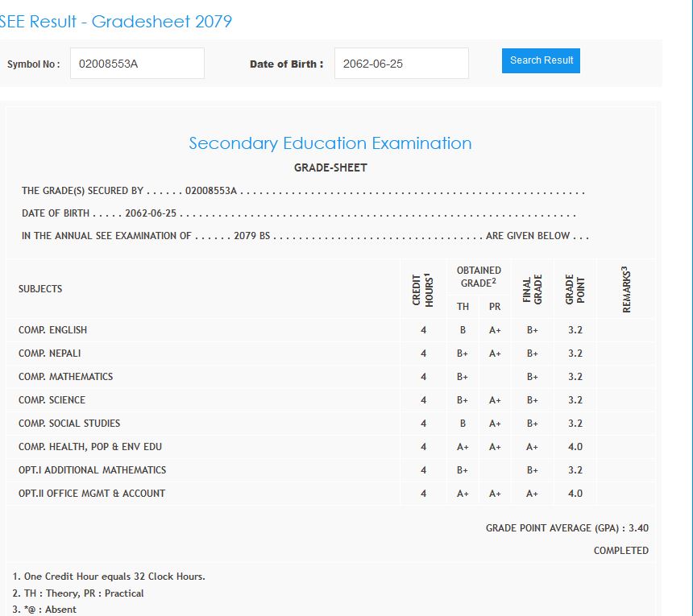
Task: Click the COMP. SOCIAL STUDIES subject name
Action: [x=69, y=424]
